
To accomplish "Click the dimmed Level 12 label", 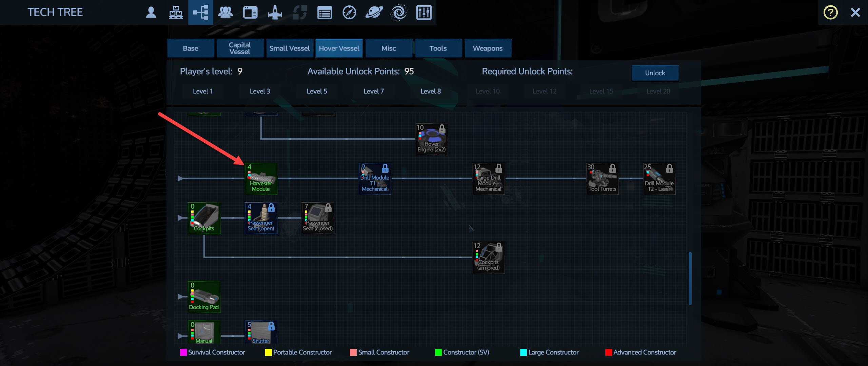I will coord(545,91).
